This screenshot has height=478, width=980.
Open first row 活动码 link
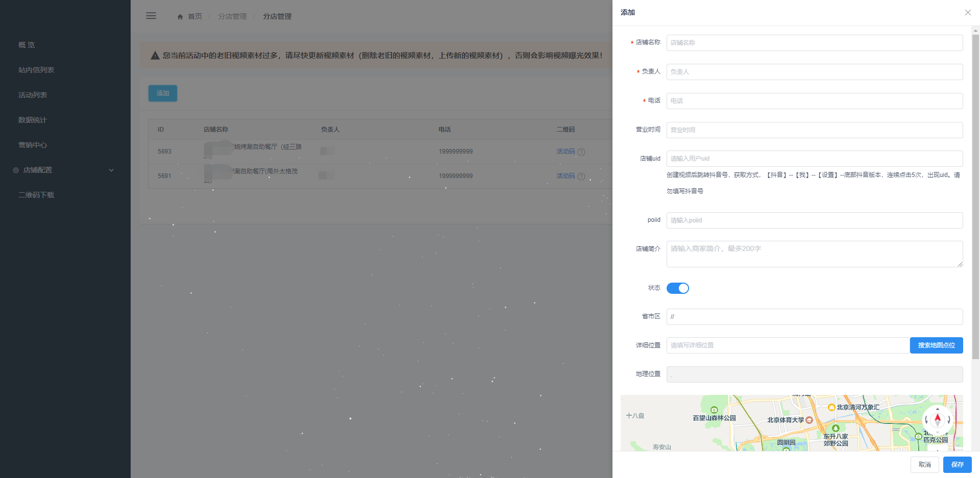click(x=565, y=152)
